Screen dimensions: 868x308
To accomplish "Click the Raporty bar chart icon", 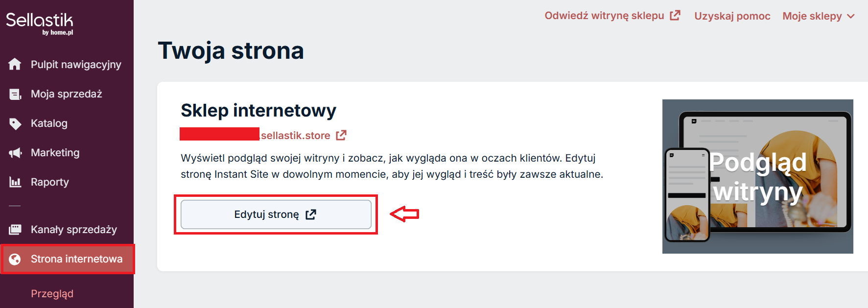I will pyautogui.click(x=15, y=182).
